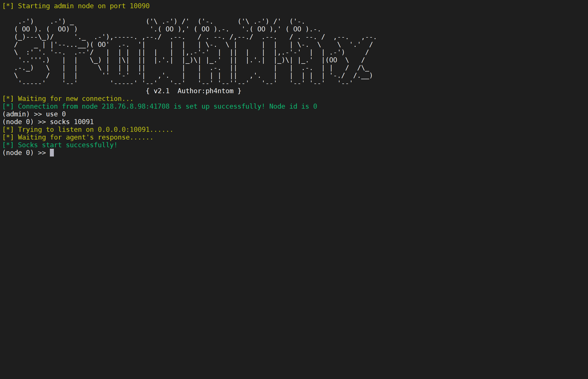Click the first '(node 0) >>' prompt label

click(x=24, y=122)
